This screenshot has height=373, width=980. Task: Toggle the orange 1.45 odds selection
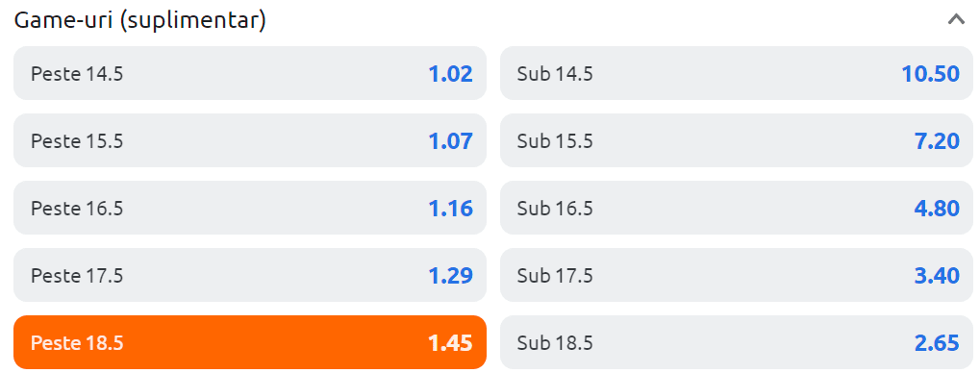pyautogui.click(x=450, y=343)
